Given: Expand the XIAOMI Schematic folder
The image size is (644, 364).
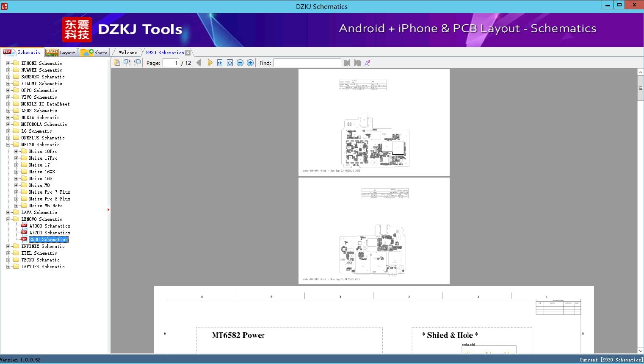Looking at the screenshot, I should tap(8, 83).
